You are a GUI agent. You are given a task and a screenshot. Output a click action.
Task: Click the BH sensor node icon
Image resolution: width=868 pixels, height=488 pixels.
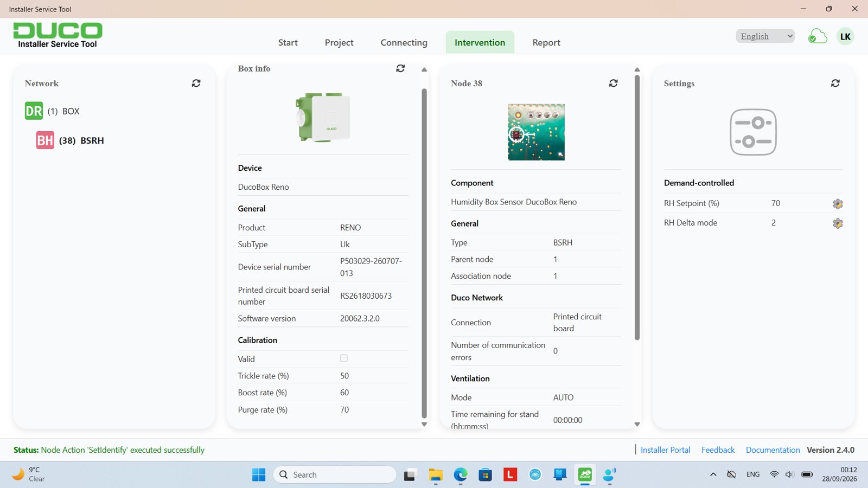pos(45,140)
